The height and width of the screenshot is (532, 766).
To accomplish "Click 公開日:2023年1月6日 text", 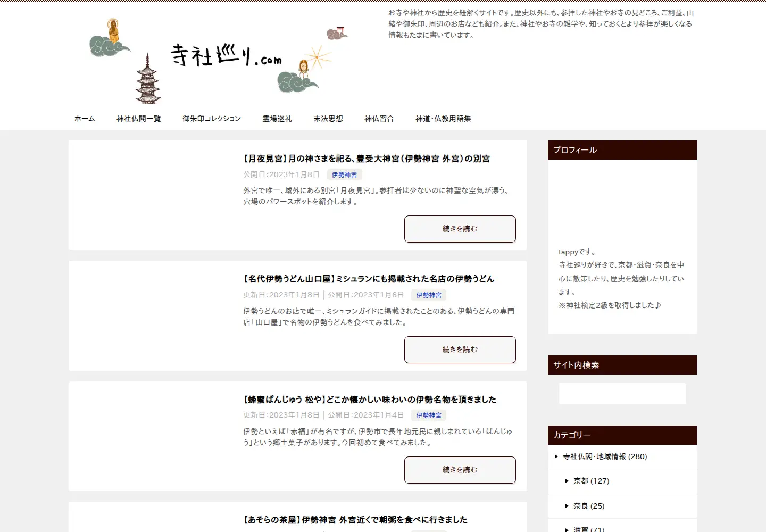I will click(366, 295).
